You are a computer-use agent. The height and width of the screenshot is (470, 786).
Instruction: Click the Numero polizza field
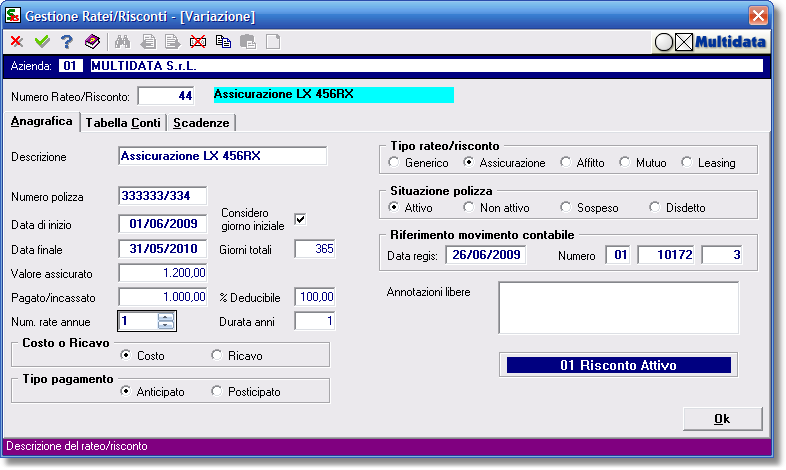coord(162,196)
